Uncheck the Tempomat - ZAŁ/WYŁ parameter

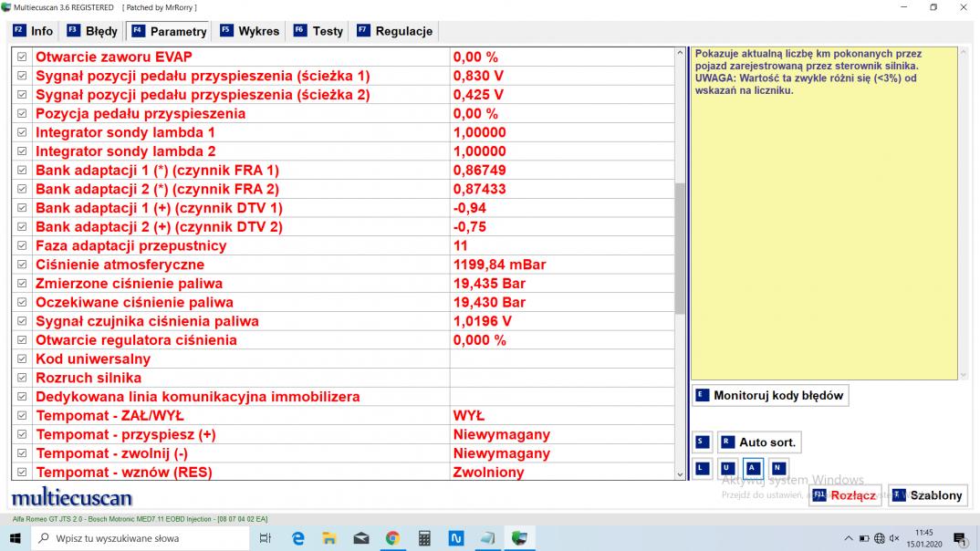[x=23, y=416]
